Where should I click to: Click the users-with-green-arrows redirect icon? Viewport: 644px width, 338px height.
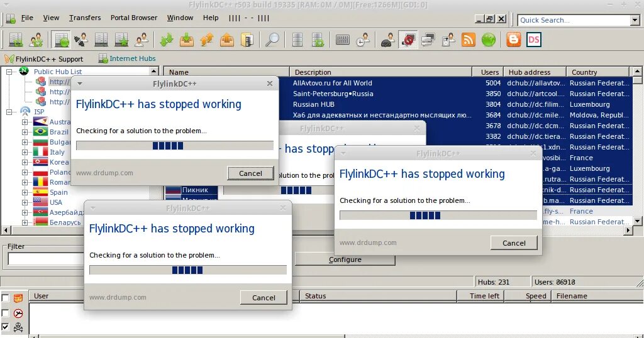coord(36,40)
